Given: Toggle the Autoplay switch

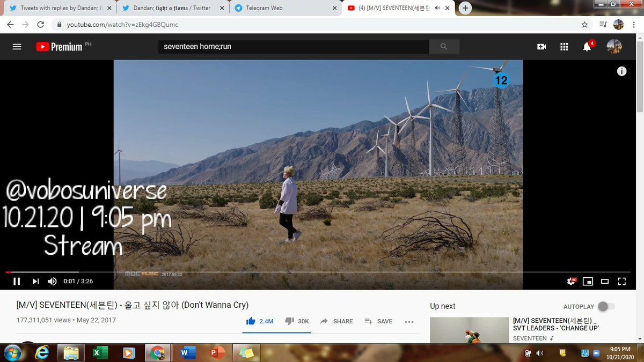Looking at the screenshot, I should (x=606, y=306).
